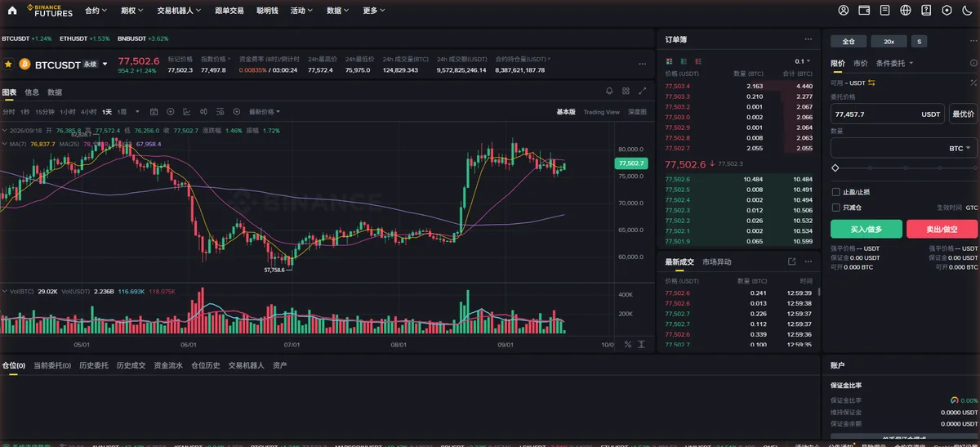The image size is (980, 447).
Task: Switch to the 数据 tab above chart
Action: tap(55, 92)
